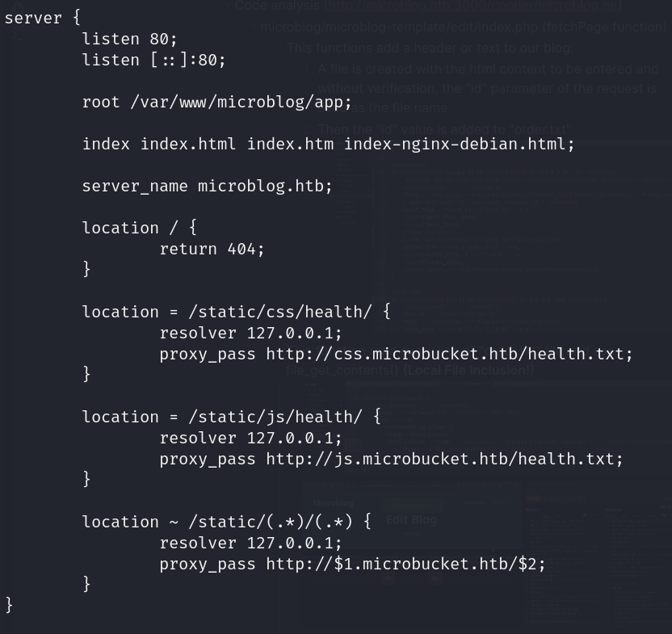The image size is (672, 634).
Task: Click the resolver line in the css health block
Action: click(x=250, y=333)
